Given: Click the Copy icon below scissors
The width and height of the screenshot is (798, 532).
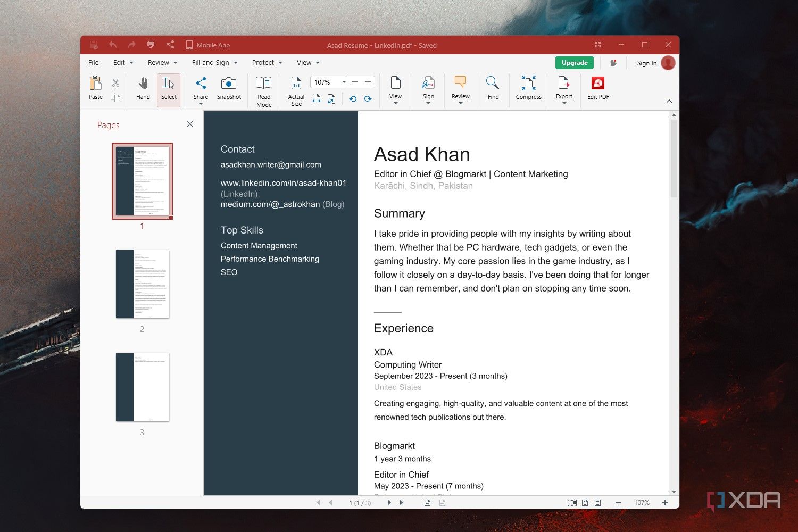Looking at the screenshot, I should point(115,97).
